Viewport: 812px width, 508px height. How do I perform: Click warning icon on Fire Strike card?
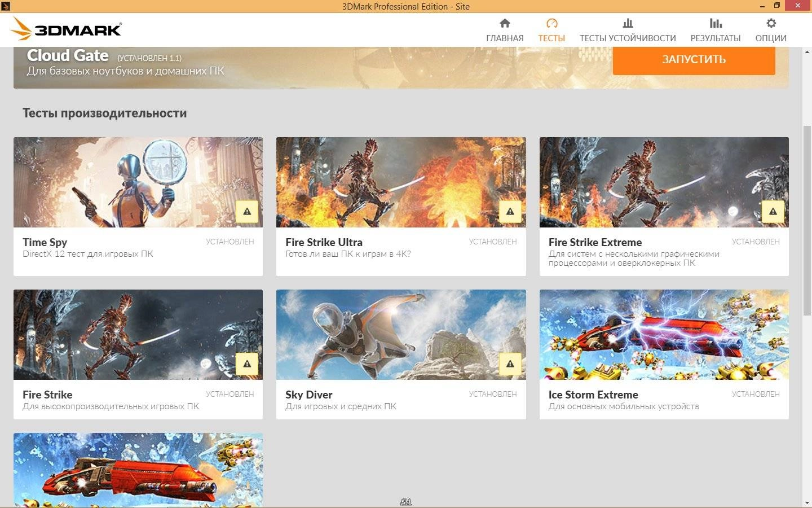pos(247,364)
